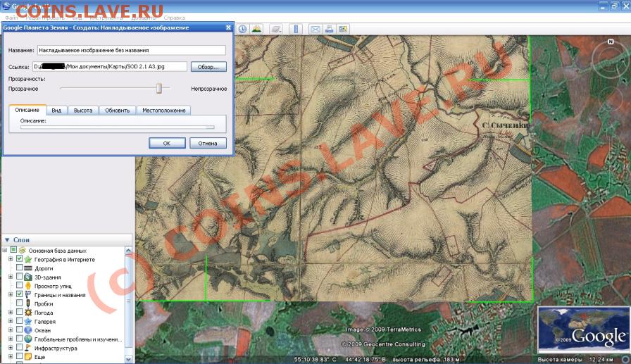Image resolution: width=631 pixels, height=364 pixels.
Task: Open the Справка menu
Action: (174, 18)
